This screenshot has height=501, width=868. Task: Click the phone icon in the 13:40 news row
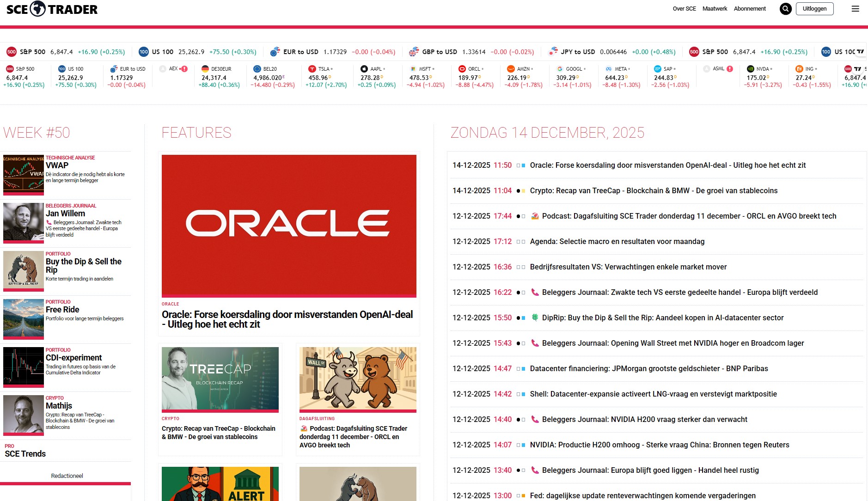point(535,470)
